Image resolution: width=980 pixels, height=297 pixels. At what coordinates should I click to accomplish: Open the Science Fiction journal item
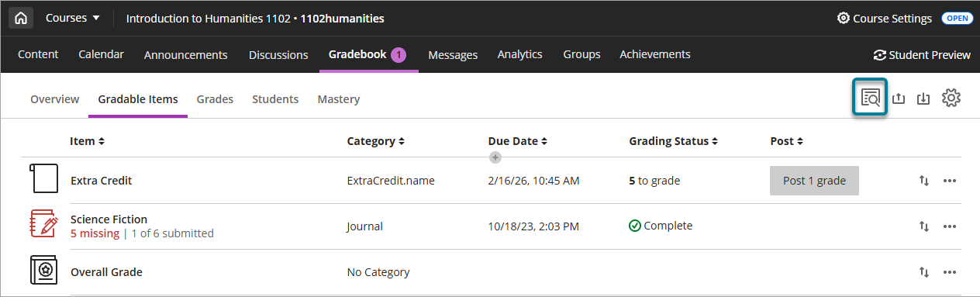coord(109,219)
